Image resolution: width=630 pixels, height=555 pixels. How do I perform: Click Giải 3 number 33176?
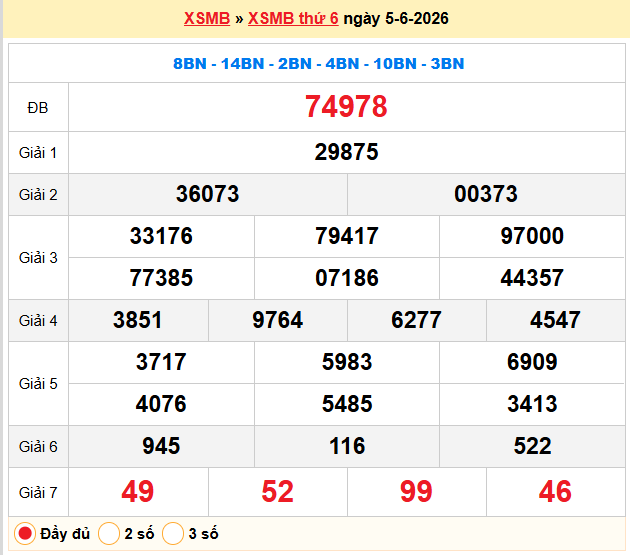point(161,236)
